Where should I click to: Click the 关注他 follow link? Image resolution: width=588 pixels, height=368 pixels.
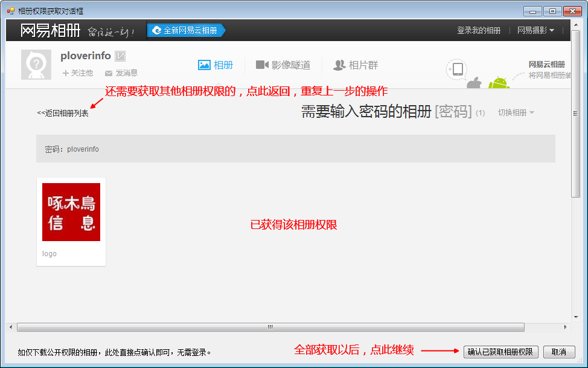click(x=78, y=73)
